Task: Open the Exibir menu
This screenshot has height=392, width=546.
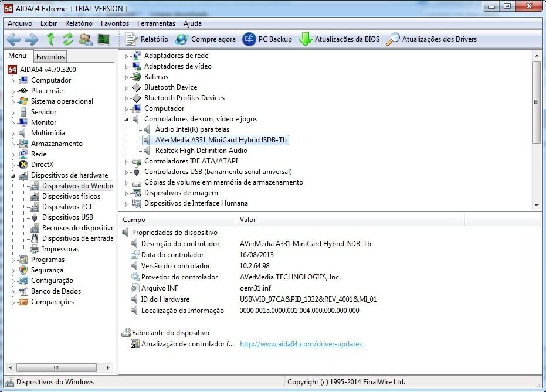Action: tap(49, 23)
